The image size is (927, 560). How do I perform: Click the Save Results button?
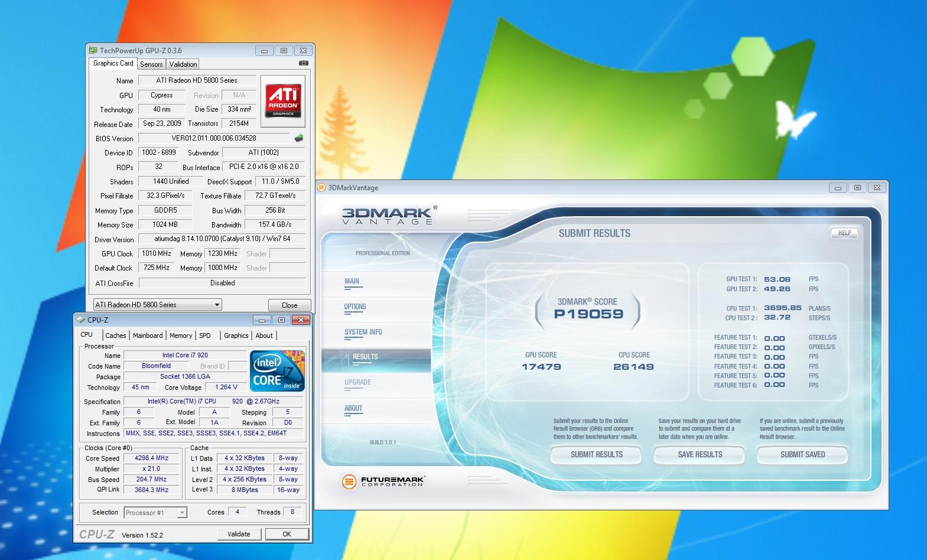(700, 454)
